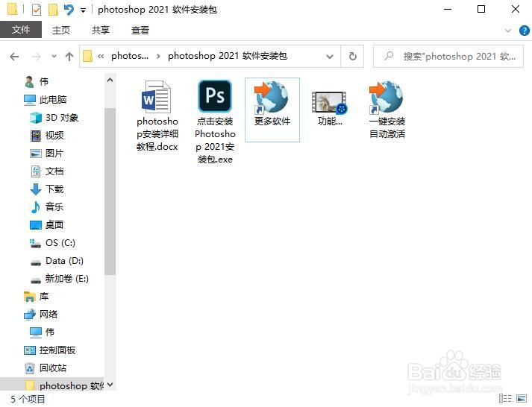The width and height of the screenshot is (532, 407).
Task: Open 音乐 folder in sidebar
Action: point(47,207)
